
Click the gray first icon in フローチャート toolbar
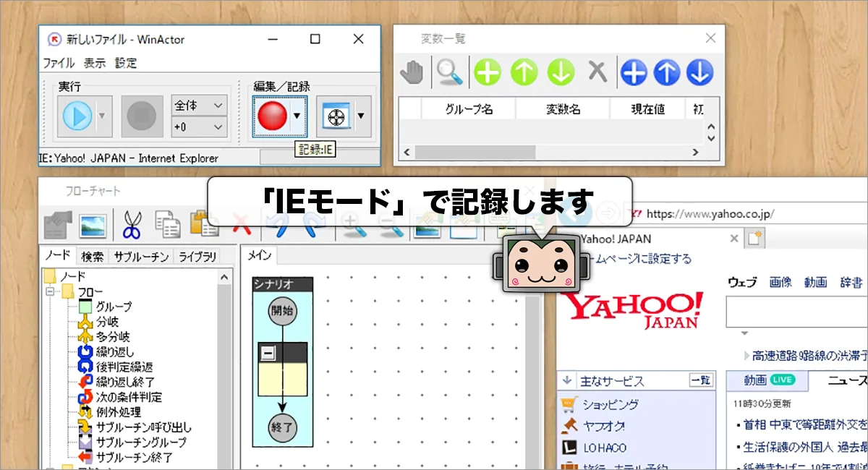click(57, 225)
